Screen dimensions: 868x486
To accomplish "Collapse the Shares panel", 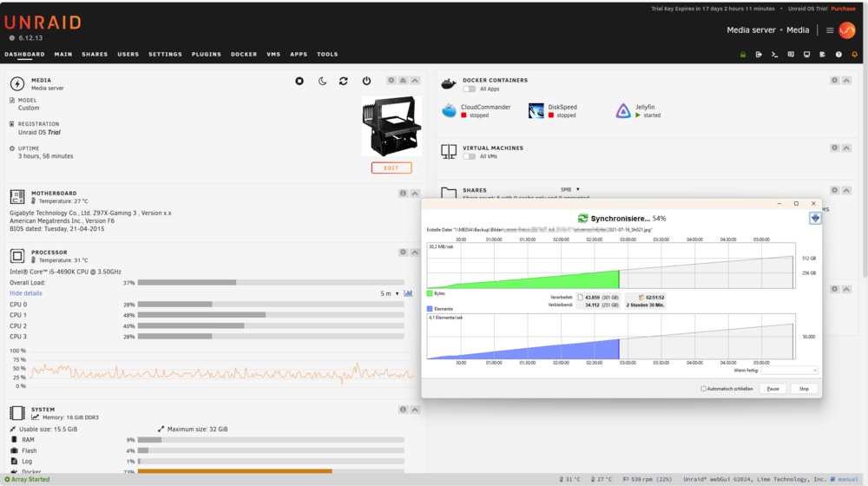I will [x=846, y=190].
